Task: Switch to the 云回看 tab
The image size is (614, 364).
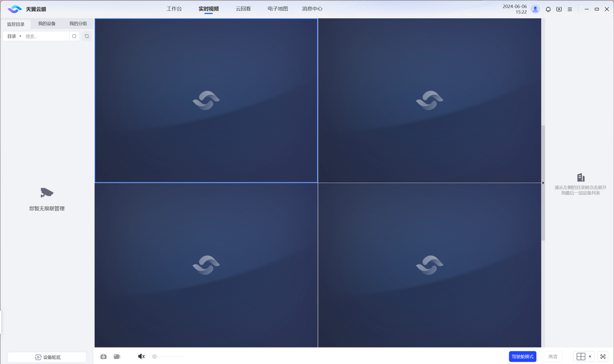Action: (243, 9)
